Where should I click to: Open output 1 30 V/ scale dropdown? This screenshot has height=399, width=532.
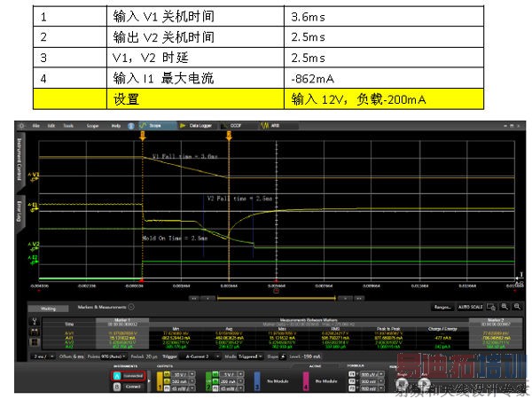[x=184, y=374]
